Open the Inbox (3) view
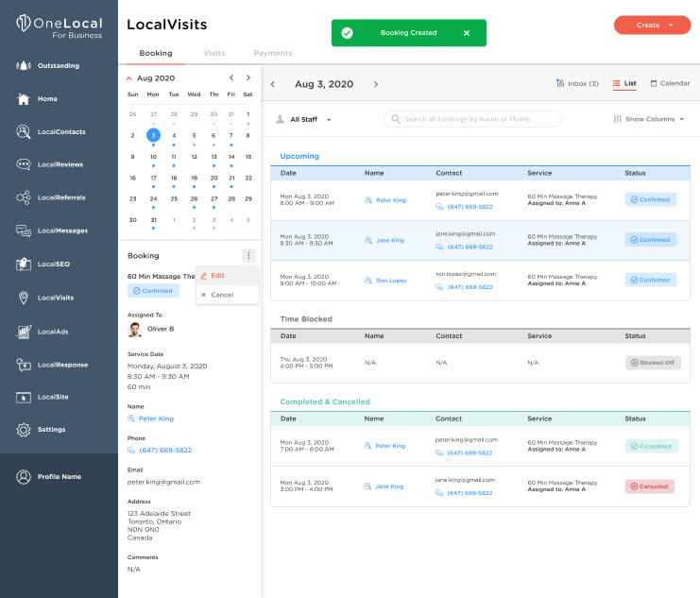The width and height of the screenshot is (700, 598). click(577, 83)
